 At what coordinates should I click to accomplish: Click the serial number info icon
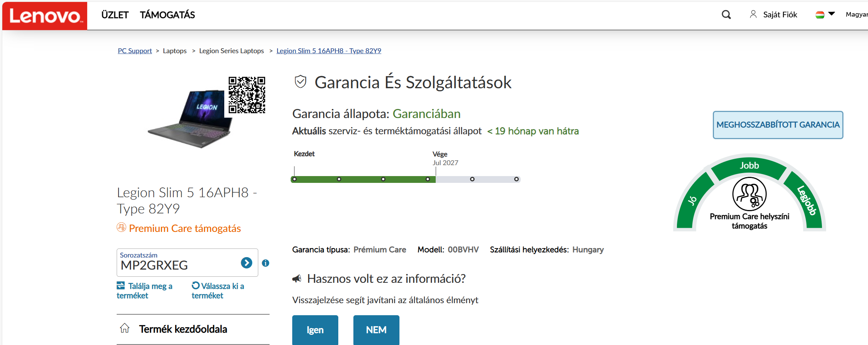[x=265, y=263]
